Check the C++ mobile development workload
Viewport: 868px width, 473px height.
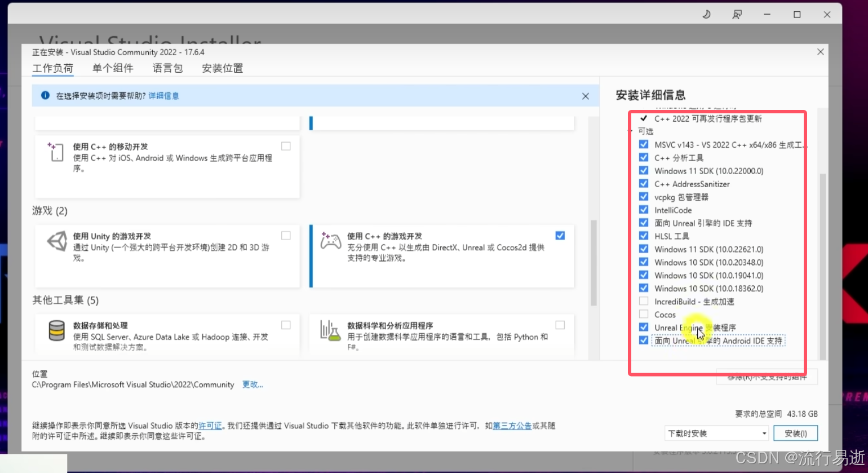(286, 146)
